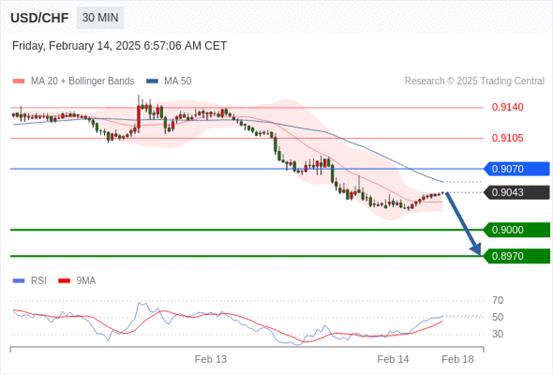Click the red 9MA color swatch
This screenshot has width=553, height=375.
coord(64,281)
